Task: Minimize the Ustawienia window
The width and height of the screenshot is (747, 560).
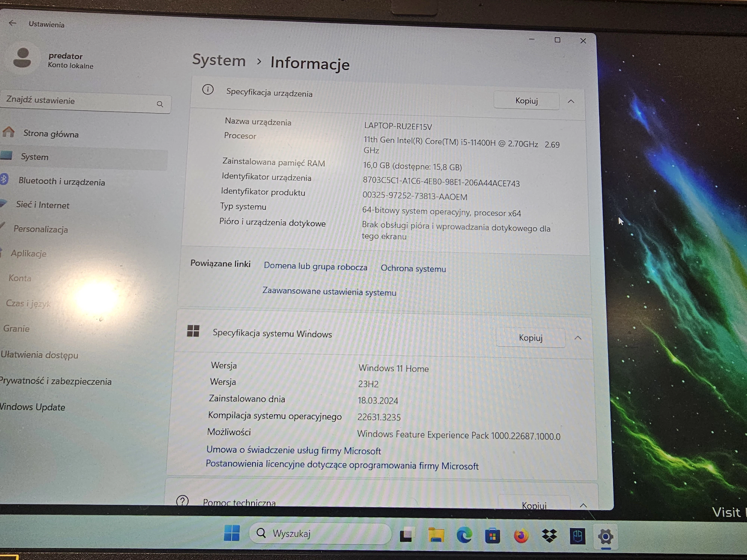Action: (x=531, y=40)
